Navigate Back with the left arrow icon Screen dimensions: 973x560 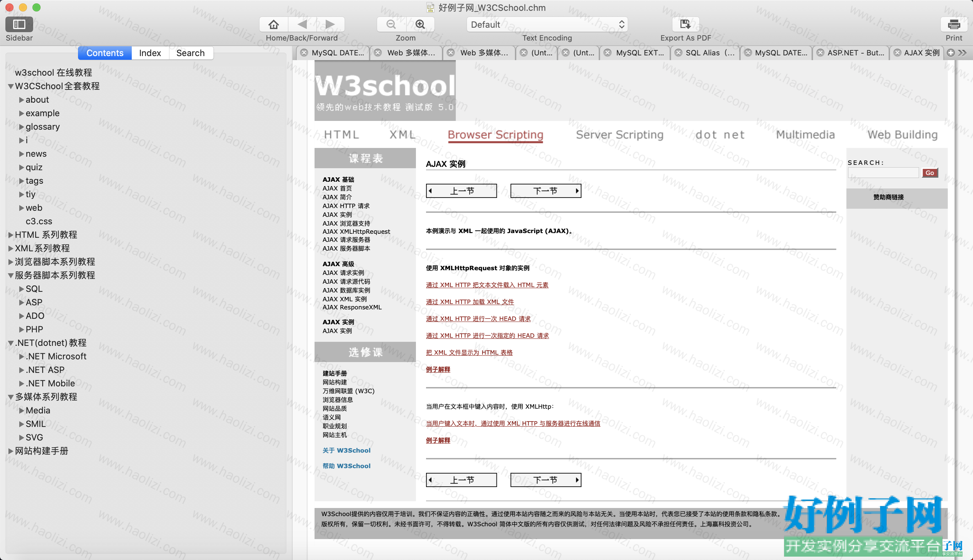[302, 24]
